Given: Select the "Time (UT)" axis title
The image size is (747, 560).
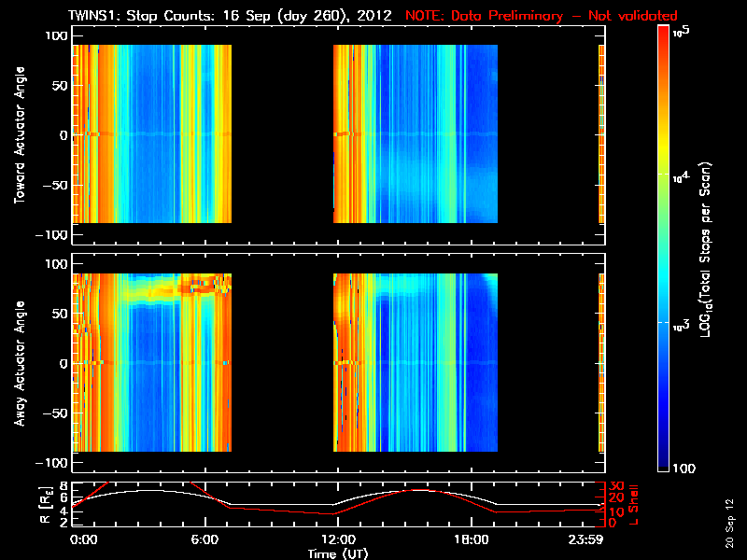Looking at the screenshot, I should coord(338,553).
